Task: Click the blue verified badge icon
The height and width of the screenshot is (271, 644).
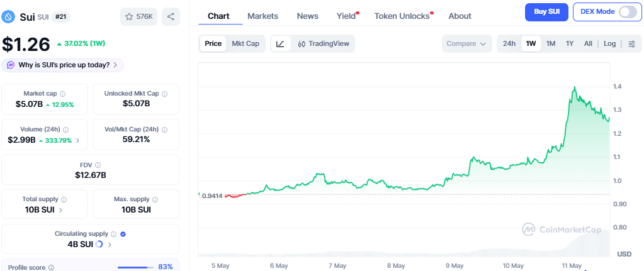Action: pyautogui.click(x=123, y=234)
